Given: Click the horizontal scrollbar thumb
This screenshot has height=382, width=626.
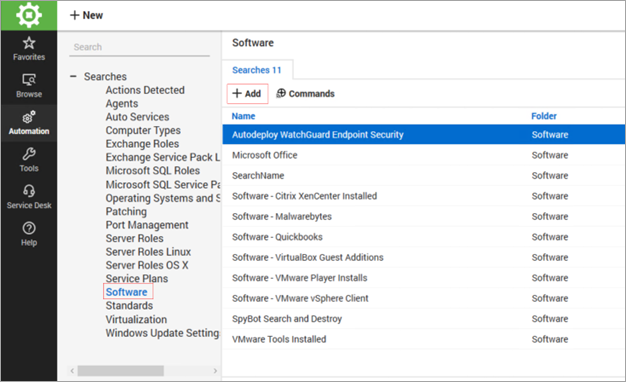Looking at the screenshot, I should click(121, 371).
